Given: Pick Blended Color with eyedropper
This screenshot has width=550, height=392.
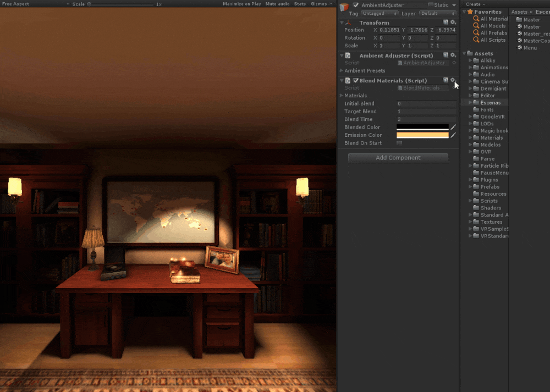Looking at the screenshot, I should coord(453,127).
